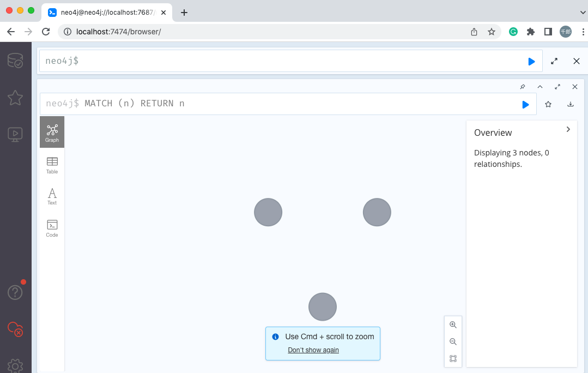The width and height of the screenshot is (588, 373).
Task: Open the Project Guides sidebar icon
Action: pyautogui.click(x=15, y=134)
